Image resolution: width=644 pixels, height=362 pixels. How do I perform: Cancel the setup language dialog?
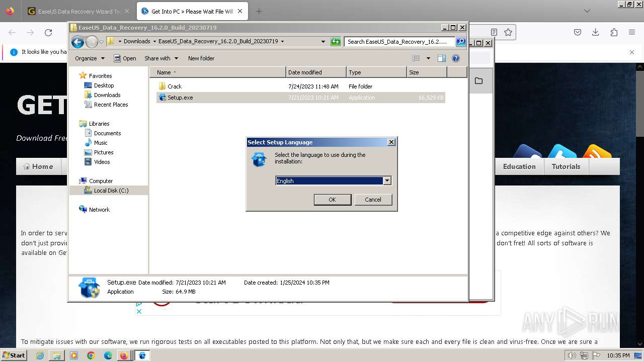(x=373, y=200)
